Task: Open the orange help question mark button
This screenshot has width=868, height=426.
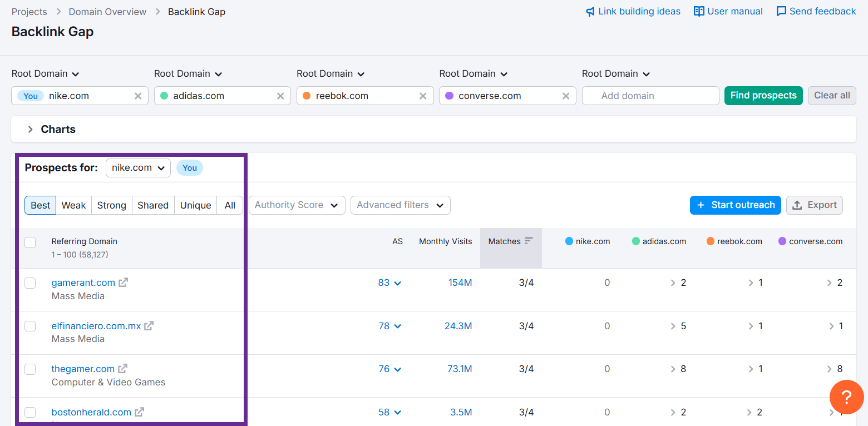Action: click(846, 397)
